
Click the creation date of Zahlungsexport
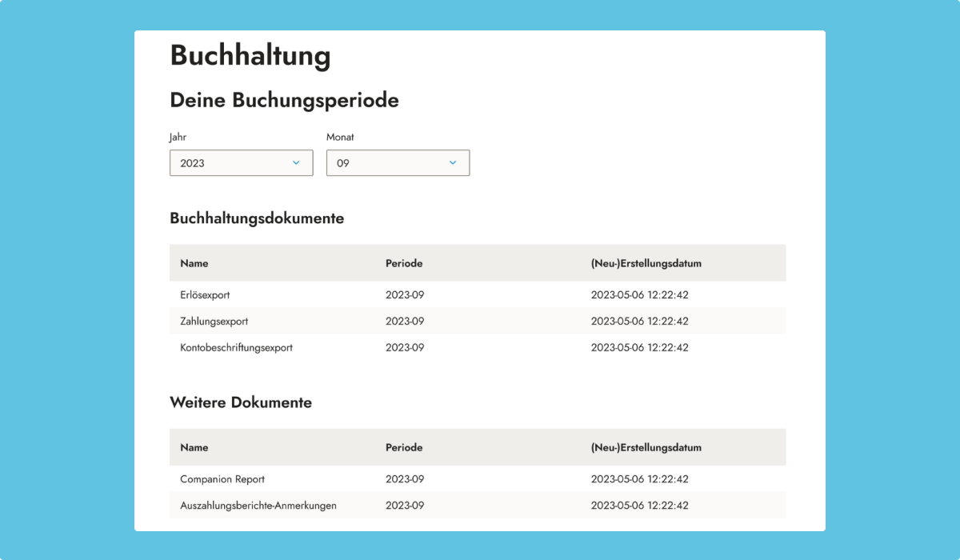click(x=640, y=321)
